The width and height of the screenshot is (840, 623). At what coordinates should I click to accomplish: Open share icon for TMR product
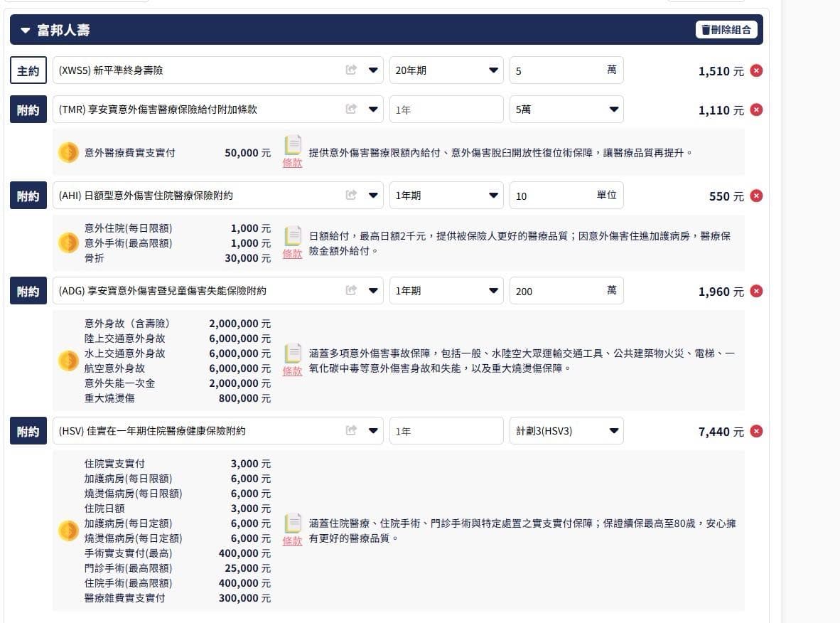click(351, 109)
